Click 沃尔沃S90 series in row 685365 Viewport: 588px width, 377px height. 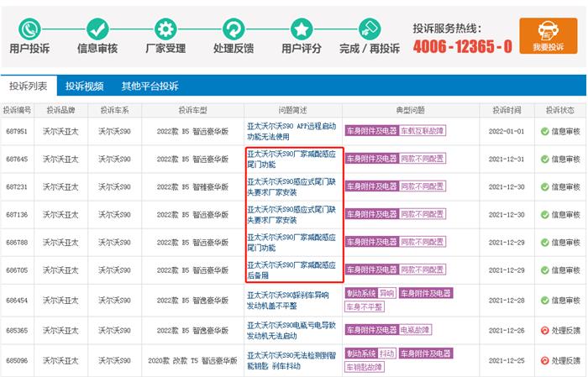click(115, 331)
